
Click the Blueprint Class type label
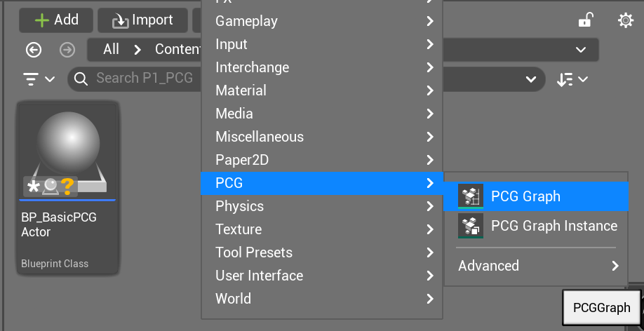pos(55,264)
